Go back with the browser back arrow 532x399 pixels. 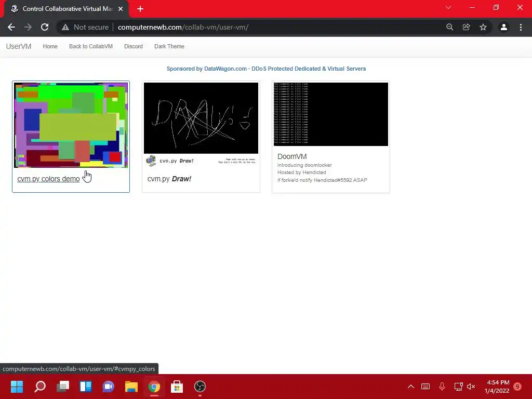pos(11,27)
